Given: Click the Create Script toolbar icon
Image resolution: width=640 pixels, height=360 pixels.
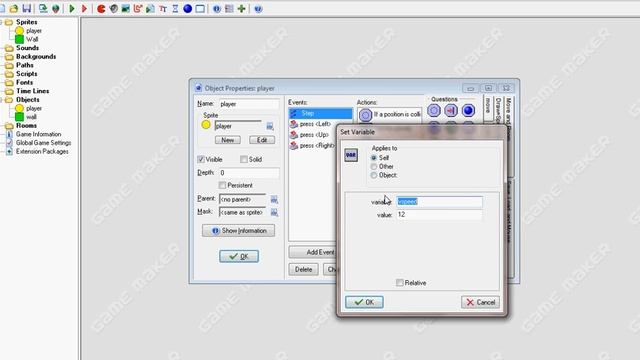Looking at the screenshot, I should (x=150, y=9).
